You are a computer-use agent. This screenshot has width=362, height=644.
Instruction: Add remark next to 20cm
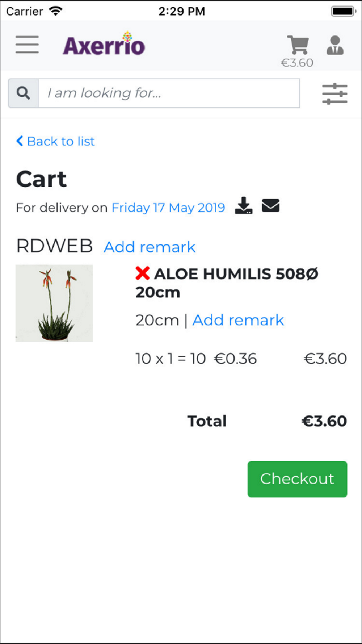coord(238,320)
